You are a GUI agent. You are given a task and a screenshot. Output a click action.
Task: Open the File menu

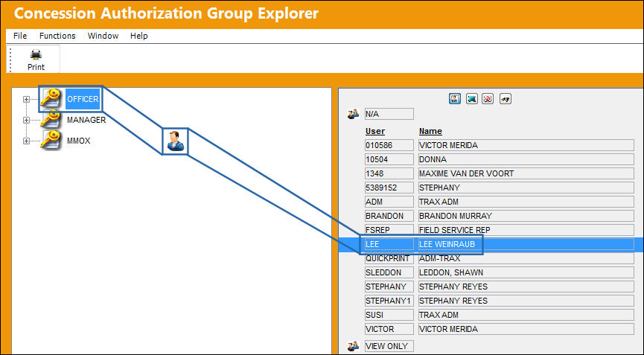point(20,36)
